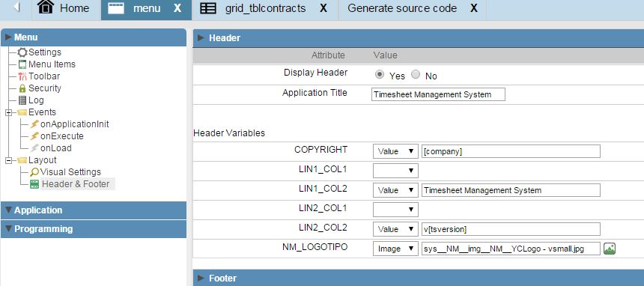Screen dimensions: 644x286
Task: Select the onApplicationInit event
Action: pyautogui.click(x=75, y=124)
